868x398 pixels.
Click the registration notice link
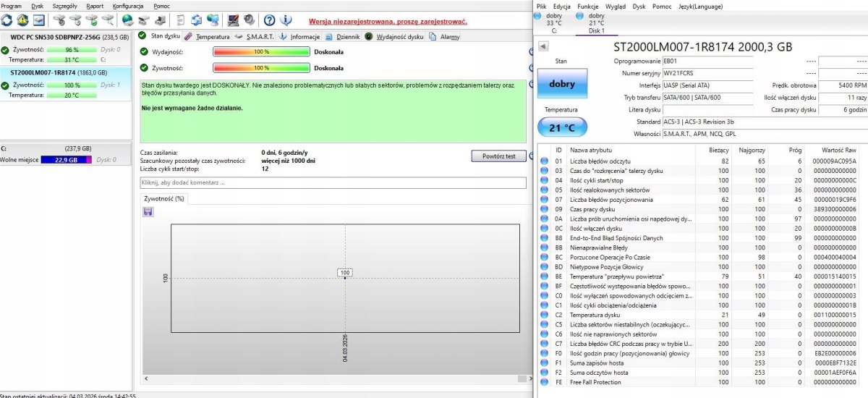387,22
